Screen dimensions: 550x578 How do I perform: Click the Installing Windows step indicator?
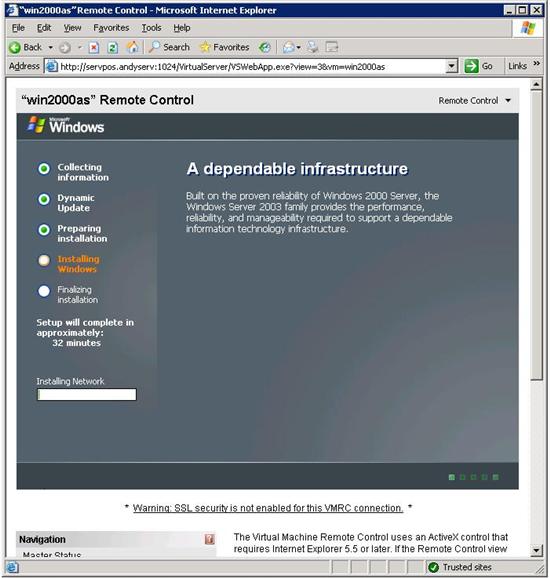[x=44, y=261]
